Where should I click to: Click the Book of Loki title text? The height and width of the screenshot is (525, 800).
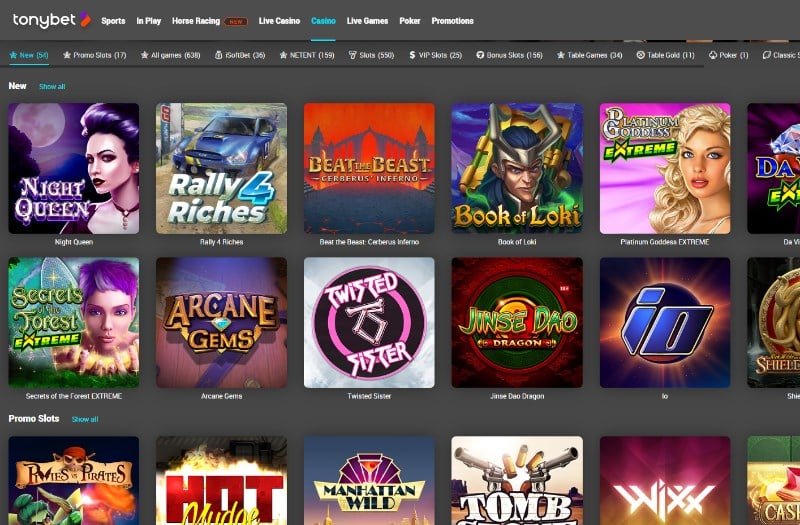coord(517,242)
